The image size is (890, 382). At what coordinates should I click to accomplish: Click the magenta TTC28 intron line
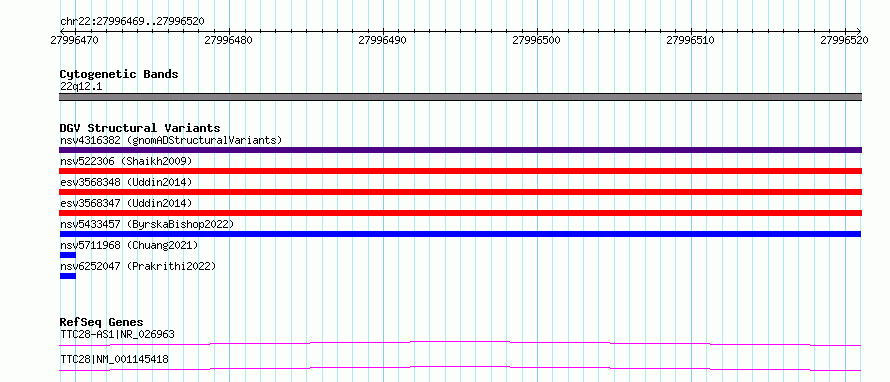(460, 368)
